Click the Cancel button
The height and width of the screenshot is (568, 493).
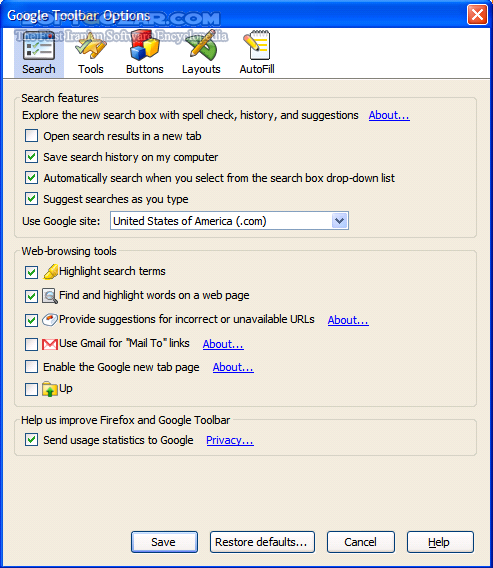(x=361, y=542)
